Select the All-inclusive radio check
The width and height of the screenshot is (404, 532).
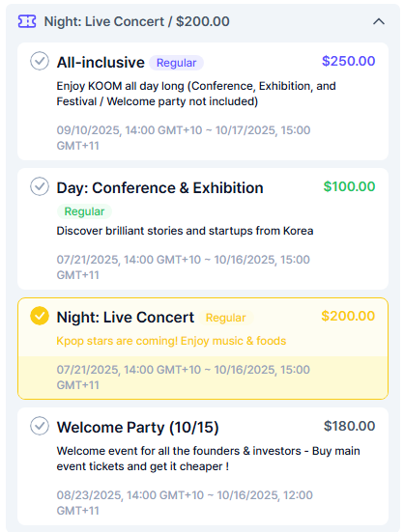click(x=40, y=61)
